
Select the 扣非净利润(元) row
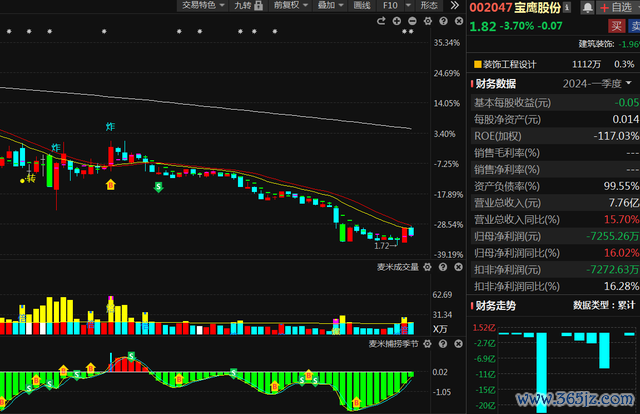[x=555, y=270]
